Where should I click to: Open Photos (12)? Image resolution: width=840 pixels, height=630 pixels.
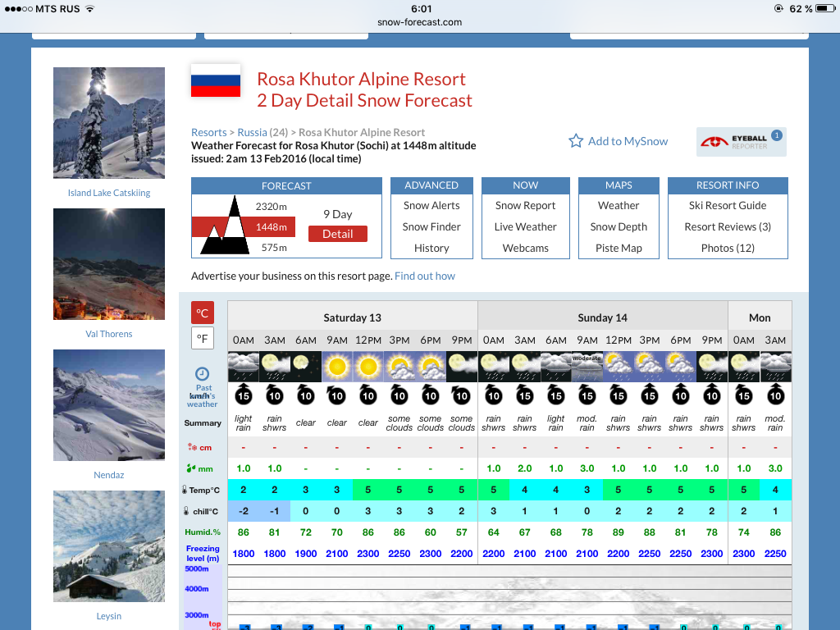(x=728, y=248)
